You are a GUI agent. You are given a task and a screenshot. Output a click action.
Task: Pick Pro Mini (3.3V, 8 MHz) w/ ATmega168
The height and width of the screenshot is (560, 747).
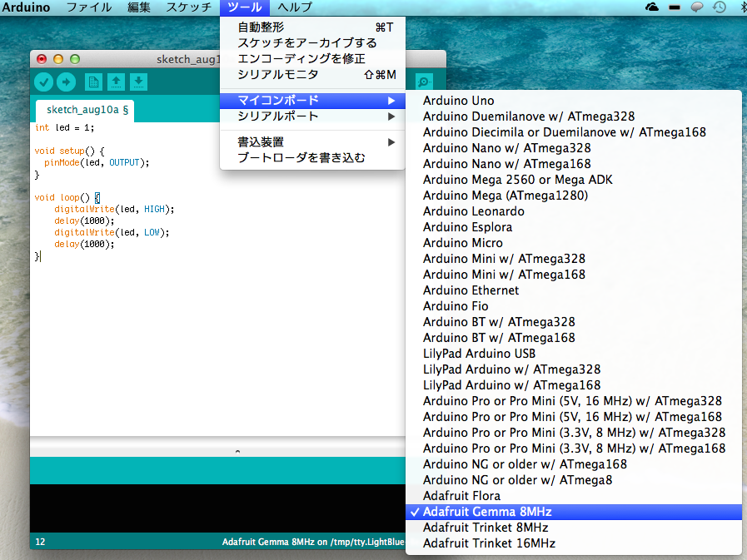(x=574, y=448)
